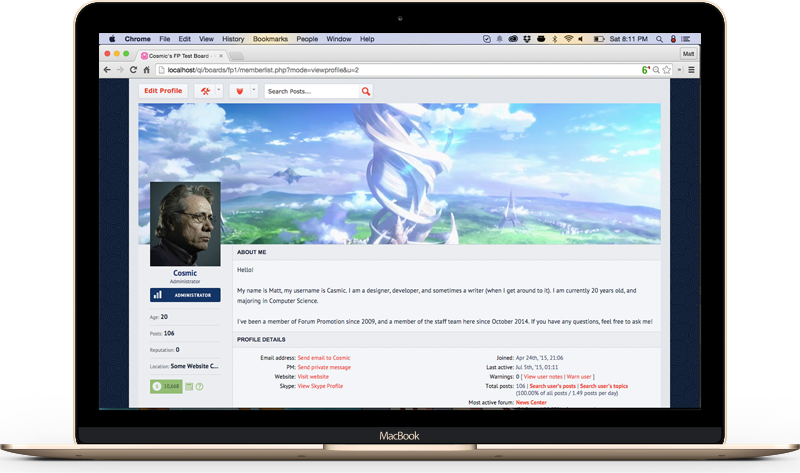
Task: Open the Dropbox menu bar icon
Action: point(527,39)
